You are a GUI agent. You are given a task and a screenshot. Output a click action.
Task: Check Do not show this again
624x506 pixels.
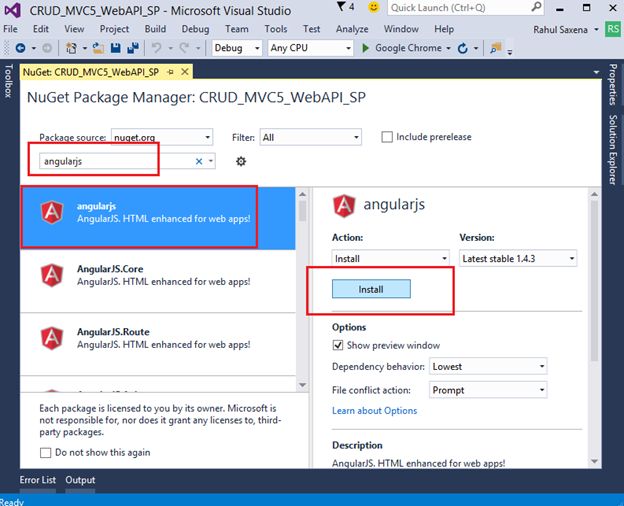[45, 453]
